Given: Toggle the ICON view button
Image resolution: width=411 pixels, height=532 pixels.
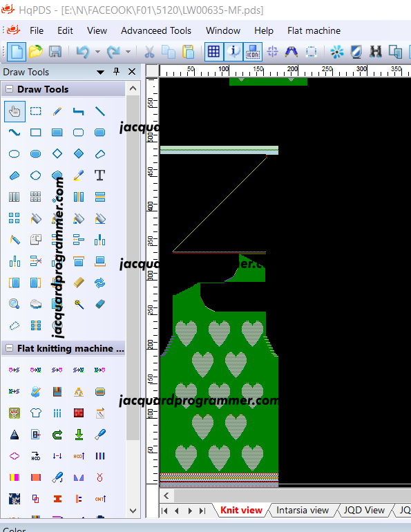Looking at the screenshot, I should [x=253, y=52].
